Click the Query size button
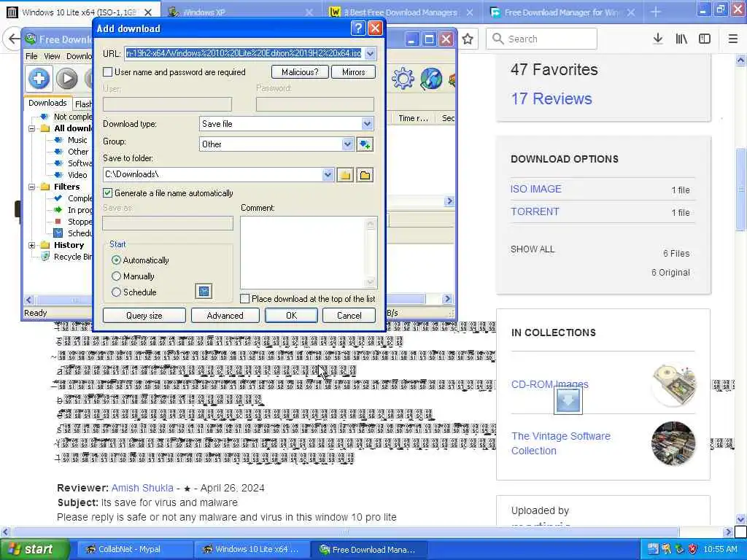Screen dimensions: 747x560 pos(144,315)
